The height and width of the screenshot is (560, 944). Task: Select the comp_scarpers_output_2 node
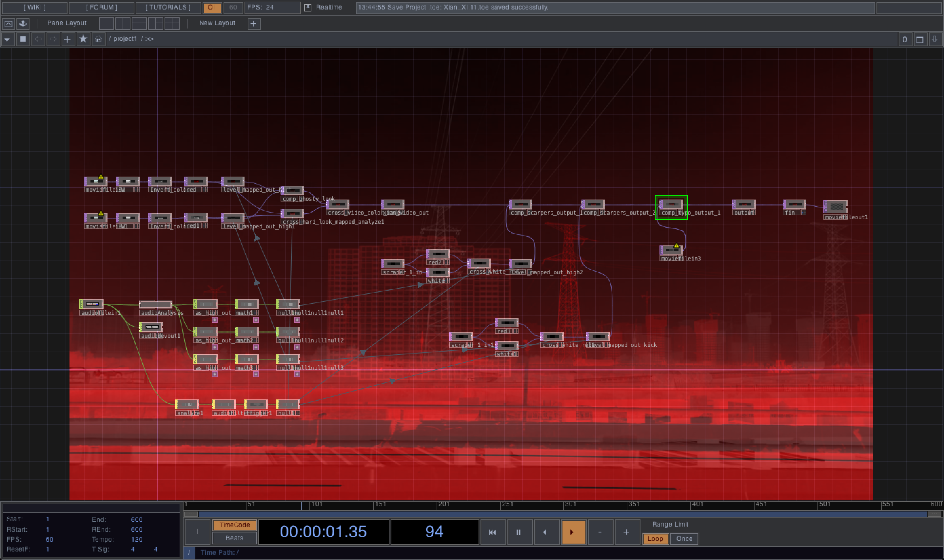pos(593,204)
